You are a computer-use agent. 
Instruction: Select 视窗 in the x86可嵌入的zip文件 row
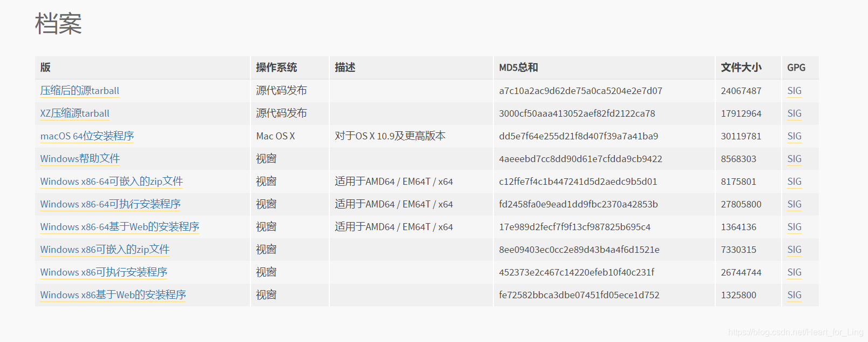266,250
